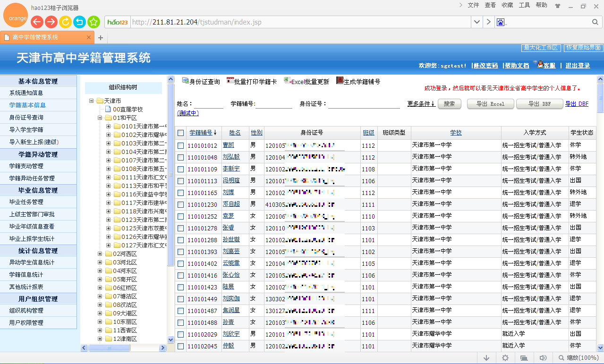604x364 pixels.
Task: Check the box for row 110101165
Action: (180, 193)
